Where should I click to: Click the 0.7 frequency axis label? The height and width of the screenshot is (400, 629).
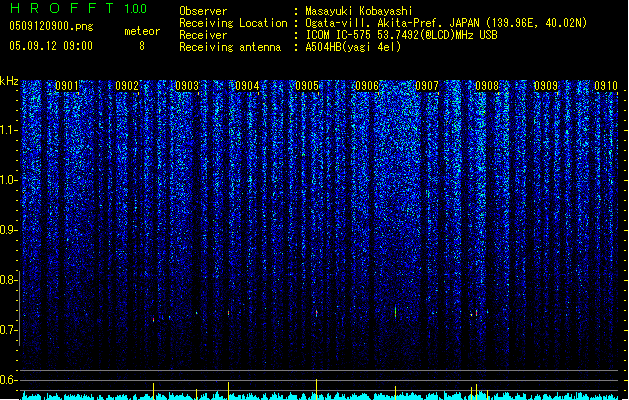pos(8,330)
